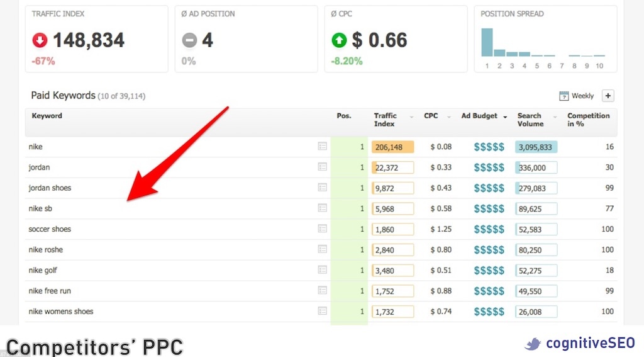Click the orange traffic index bar for nike
The height and width of the screenshot is (357, 644).
tap(393, 147)
